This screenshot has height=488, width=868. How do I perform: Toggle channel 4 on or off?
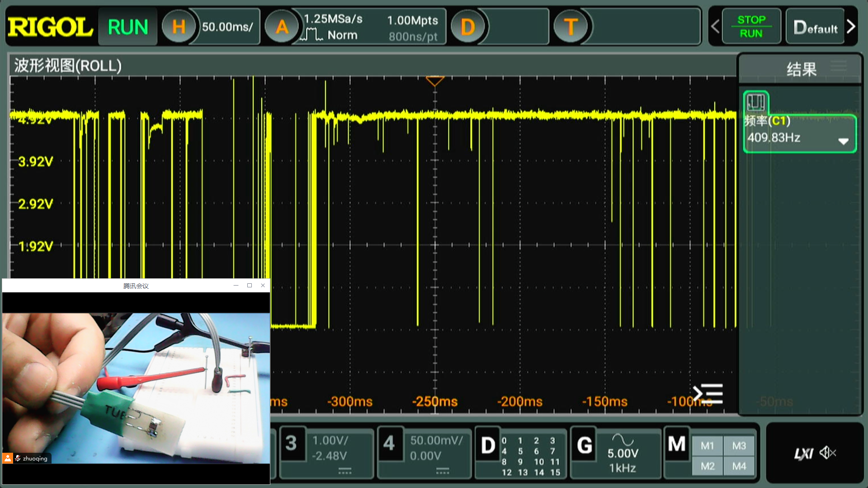[389, 443]
